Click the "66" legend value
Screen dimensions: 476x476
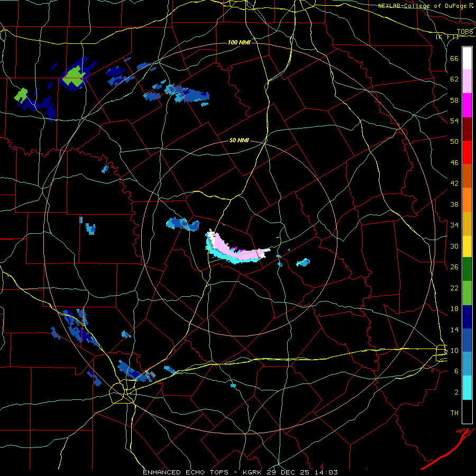pyautogui.click(x=454, y=58)
